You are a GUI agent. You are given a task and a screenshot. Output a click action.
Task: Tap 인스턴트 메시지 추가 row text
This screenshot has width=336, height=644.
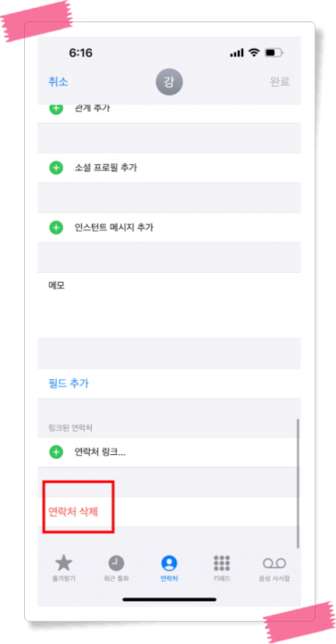coord(114,227)
